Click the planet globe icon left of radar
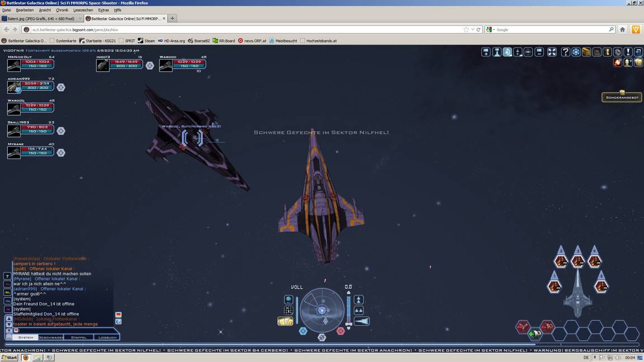644x362 pixels. (288, 299)
